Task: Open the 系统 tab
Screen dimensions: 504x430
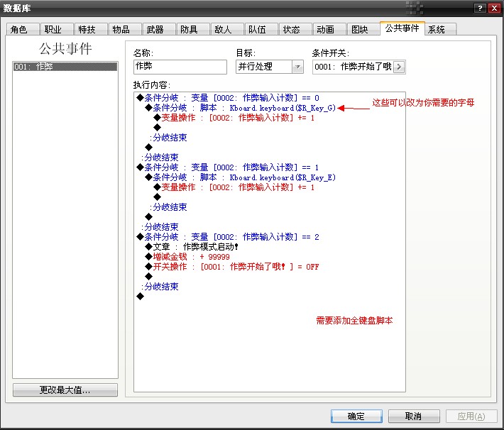Action: 440,29
